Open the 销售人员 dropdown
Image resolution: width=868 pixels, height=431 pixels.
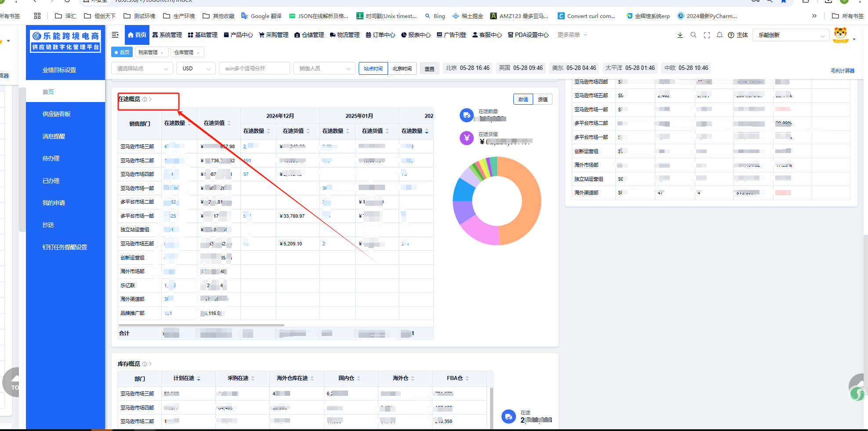pos(324,69)
